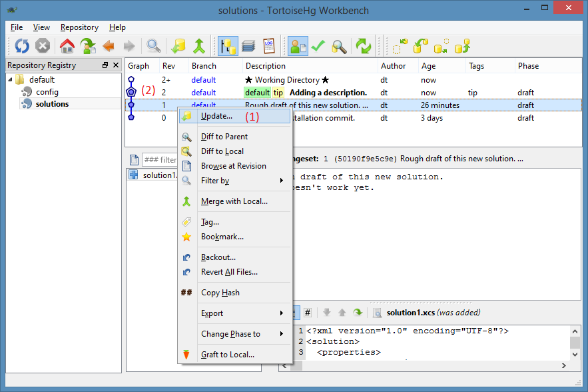Open the Commit green checkmark icon

(318, 46)
